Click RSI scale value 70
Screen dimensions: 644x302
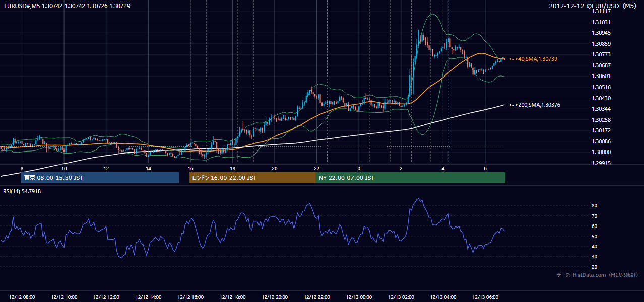595,216
